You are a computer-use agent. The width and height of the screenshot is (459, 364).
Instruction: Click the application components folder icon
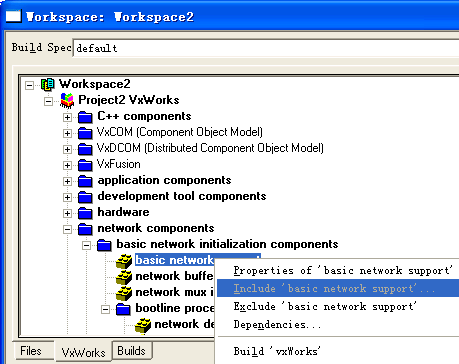click(x=85, y=181)
